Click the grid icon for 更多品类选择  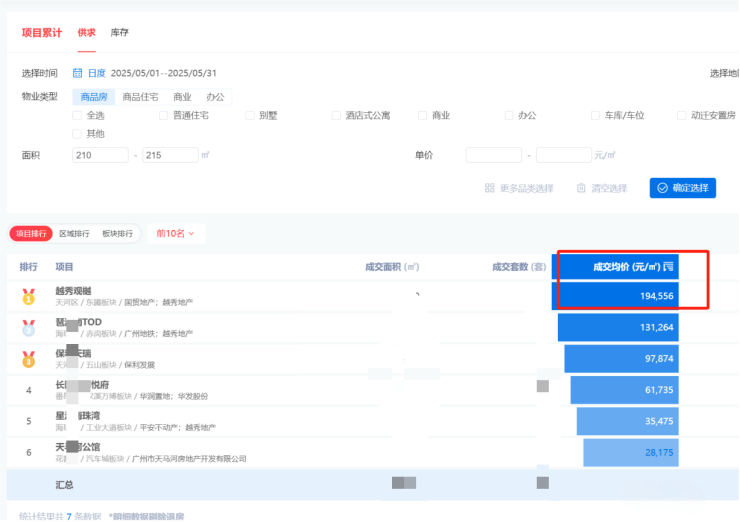(490, 188)
